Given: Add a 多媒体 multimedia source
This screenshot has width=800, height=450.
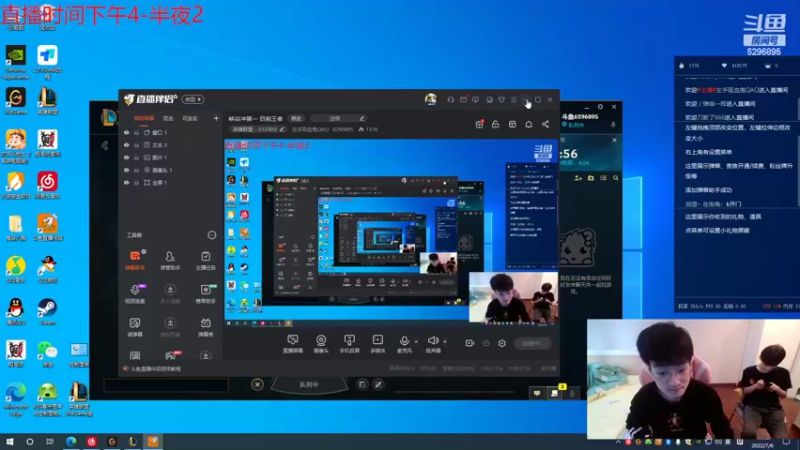Looking at the screenshot, I should click(378, 343).
